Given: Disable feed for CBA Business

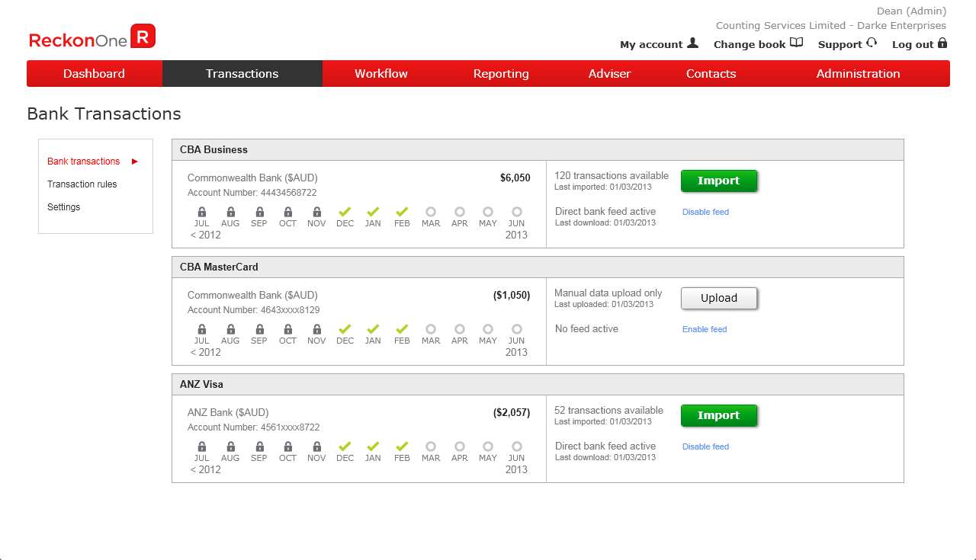Looking at the screenshot, I should (705, 212).
